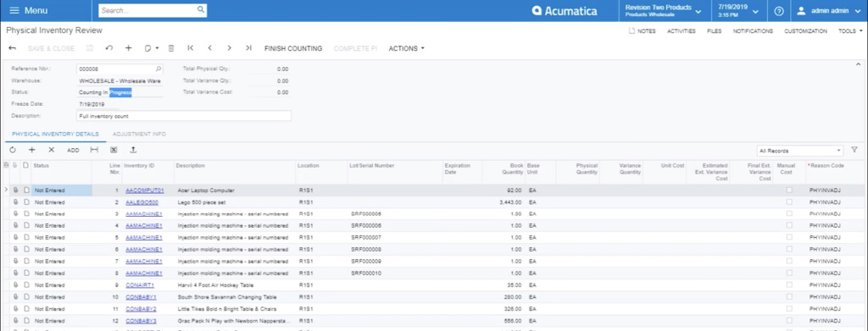Open the AACOMPUT01 inventory link

144,190
